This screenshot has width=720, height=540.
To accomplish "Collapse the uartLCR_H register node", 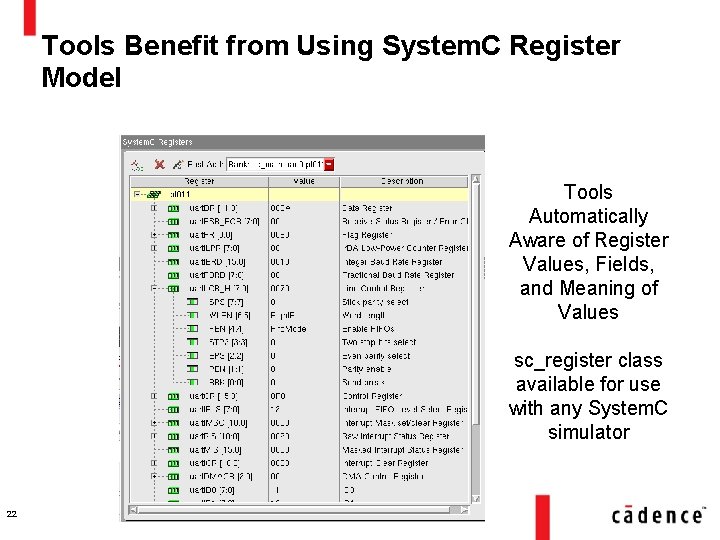I will (x=154, y=289).
